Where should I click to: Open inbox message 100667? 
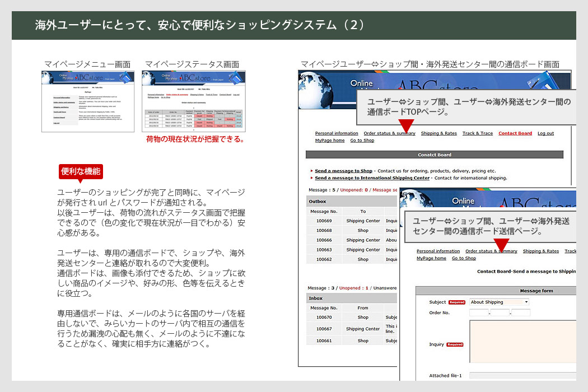(x=324, y=329)
